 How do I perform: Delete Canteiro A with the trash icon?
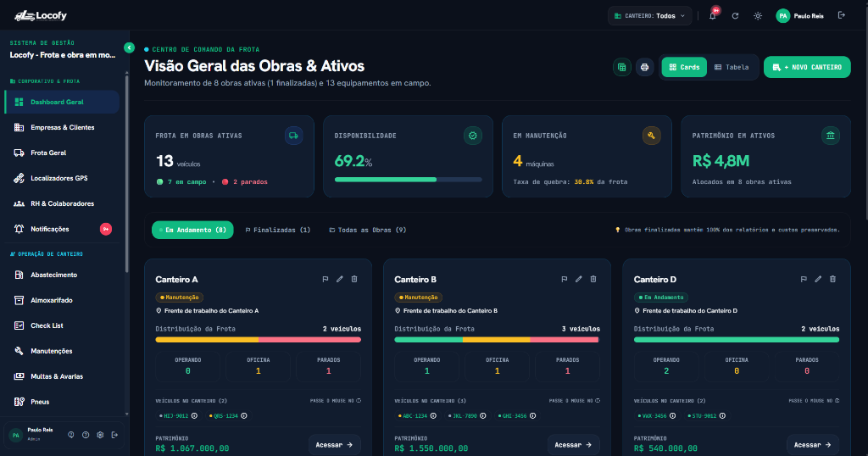tap(354, 280)
